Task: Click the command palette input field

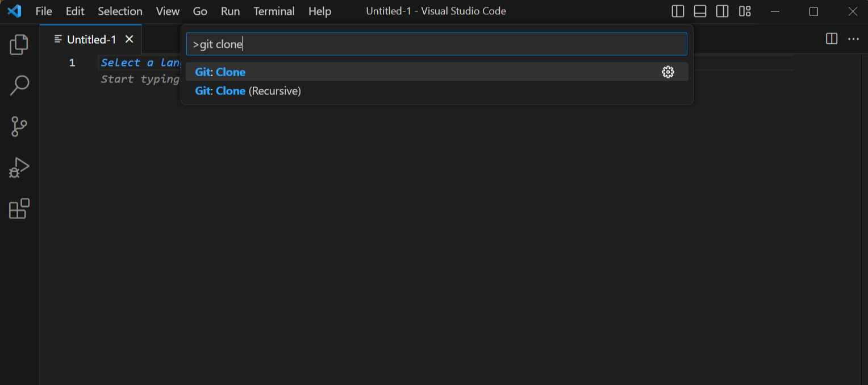Action: [x=437, y=44]
